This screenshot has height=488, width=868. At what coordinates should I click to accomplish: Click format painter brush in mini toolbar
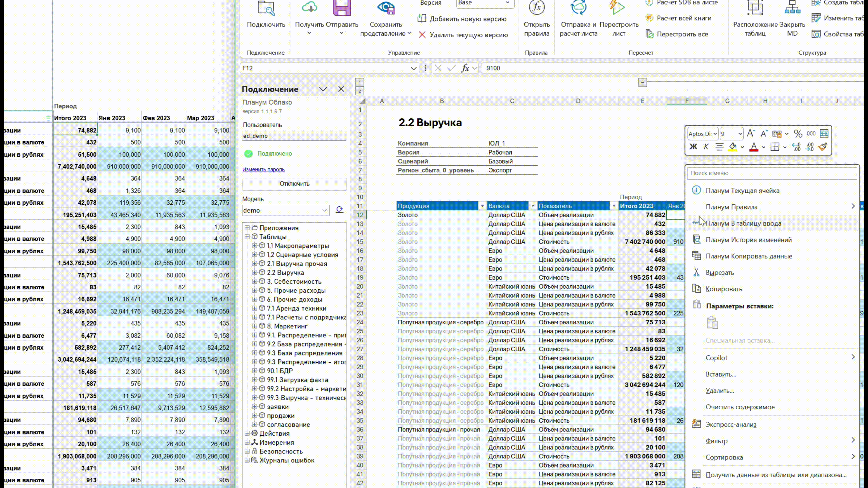click(x=823, y=147)
